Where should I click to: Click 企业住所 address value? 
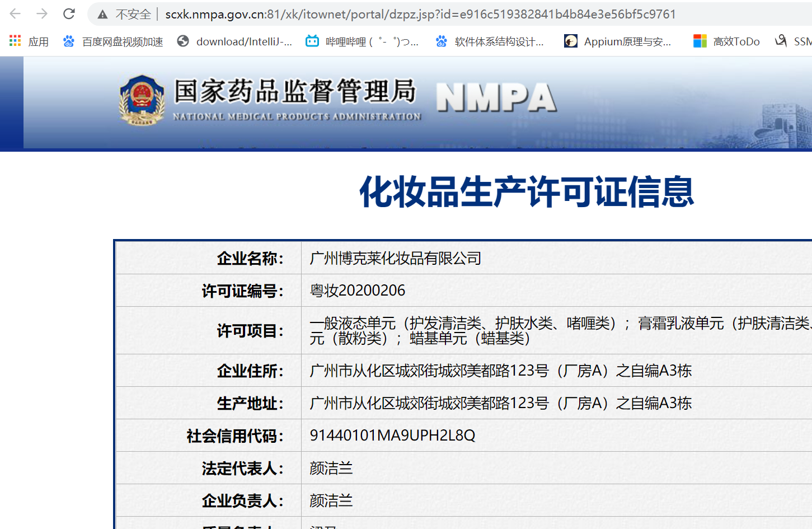[x=501, y=371]
